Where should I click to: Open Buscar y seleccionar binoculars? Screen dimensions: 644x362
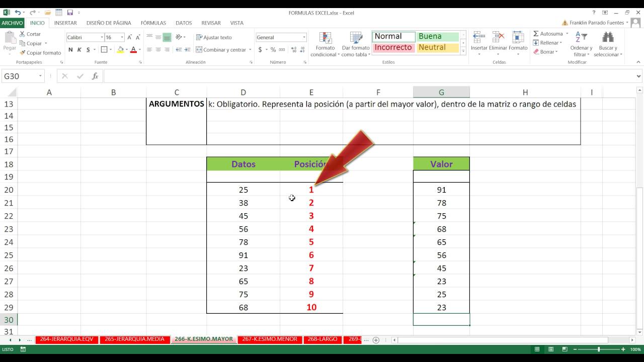(608, 44)
